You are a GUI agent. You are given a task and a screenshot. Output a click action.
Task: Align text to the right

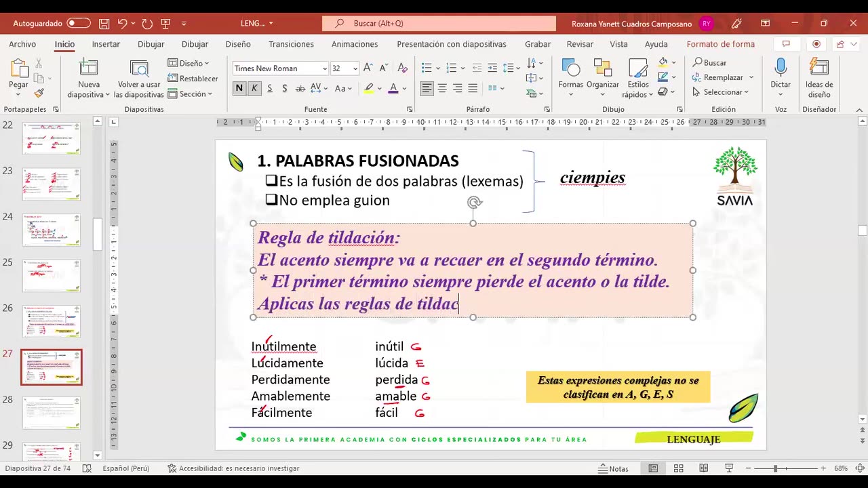[458, 88]
